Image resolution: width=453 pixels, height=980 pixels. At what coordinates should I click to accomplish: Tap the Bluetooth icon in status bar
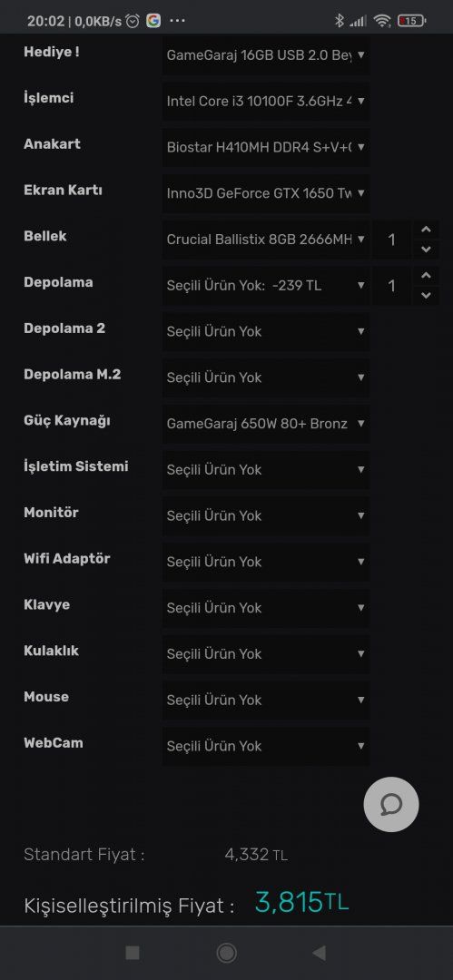click(340, 21)
